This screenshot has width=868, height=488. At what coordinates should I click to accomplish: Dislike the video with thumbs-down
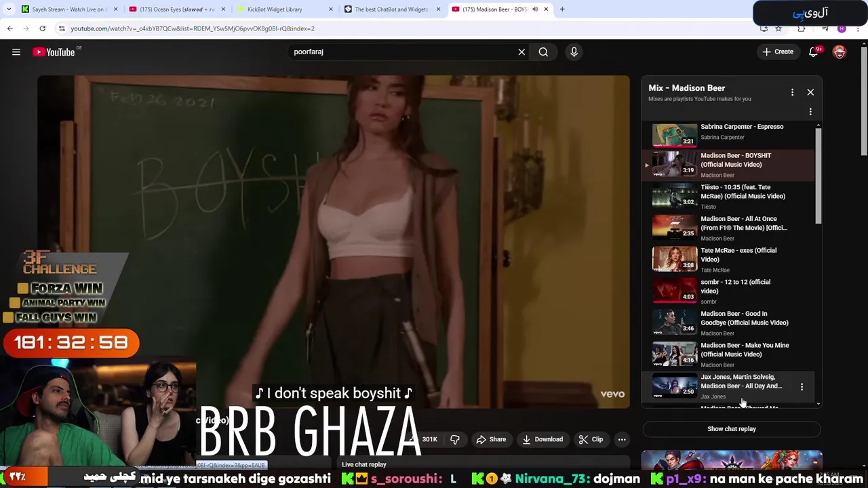pos(455,439)
